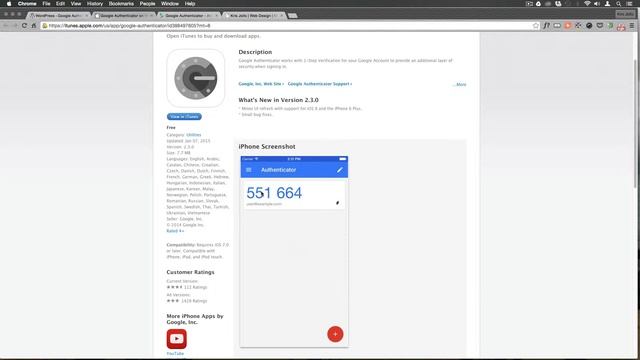Click the orange extension icon in toolbar
Viewport: 640px width, 360px height.
tap(568, 26)
